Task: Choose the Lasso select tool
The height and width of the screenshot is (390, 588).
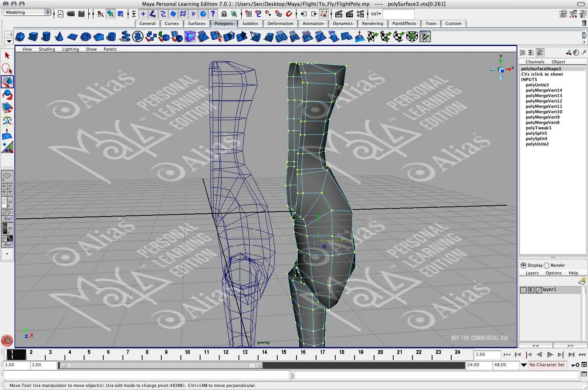Action: (x=7, y=69)
